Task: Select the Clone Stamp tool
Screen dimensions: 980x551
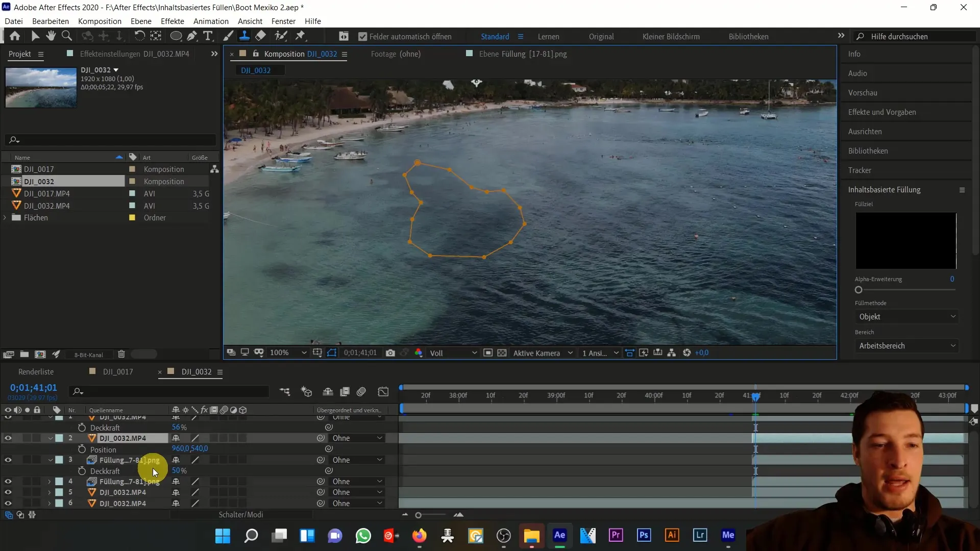Action: pos(244,36)
